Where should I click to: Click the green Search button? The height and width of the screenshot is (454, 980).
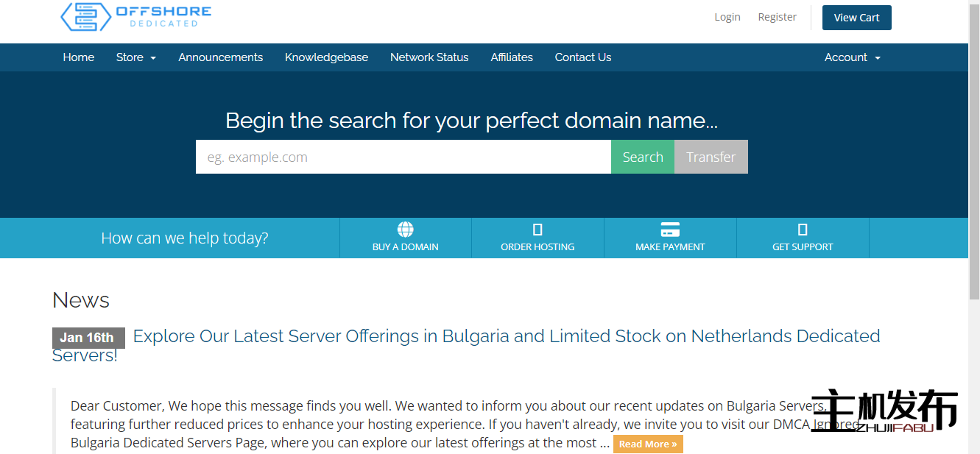pyautogui.click(x=642, y=157)
